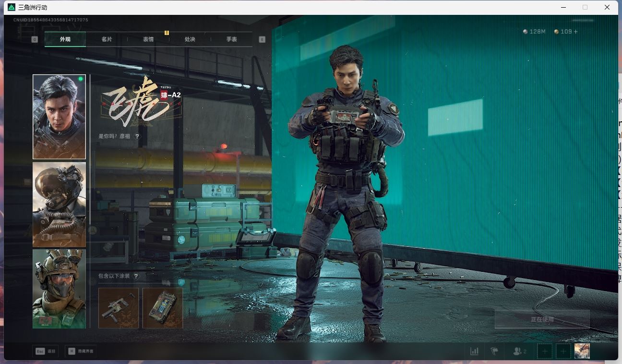View the included weapon skin item
The image size is (622, 364).
click(x=119, y=308)
